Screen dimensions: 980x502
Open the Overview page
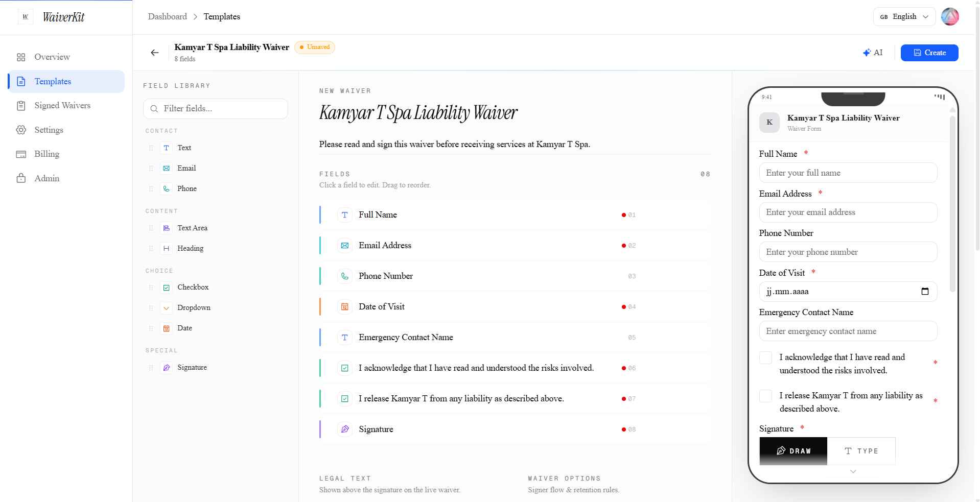pos(66,57)
